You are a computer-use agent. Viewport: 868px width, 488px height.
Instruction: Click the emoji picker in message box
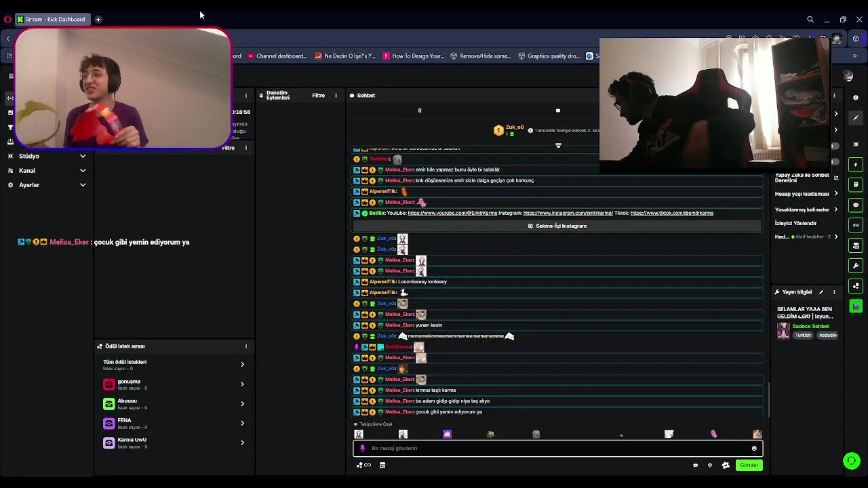click(754, 448)
